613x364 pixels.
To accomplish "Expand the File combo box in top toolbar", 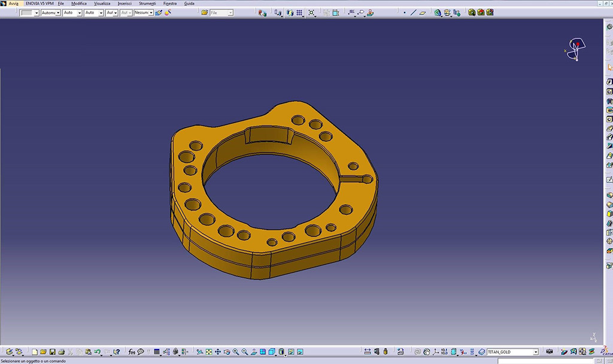I will 230,13.
